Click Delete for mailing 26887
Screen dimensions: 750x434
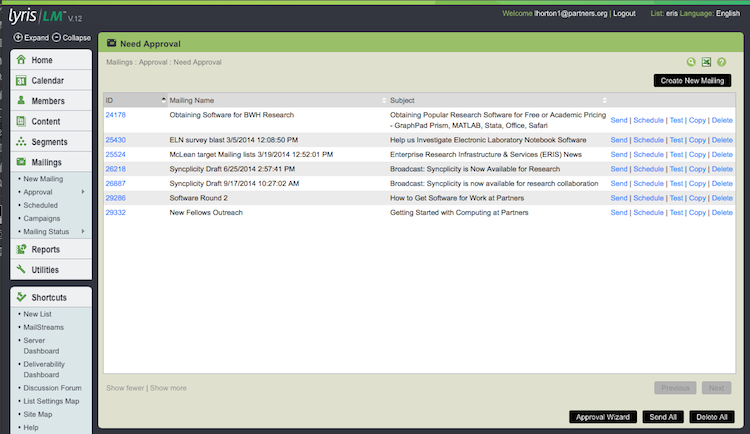coord(722,183)
